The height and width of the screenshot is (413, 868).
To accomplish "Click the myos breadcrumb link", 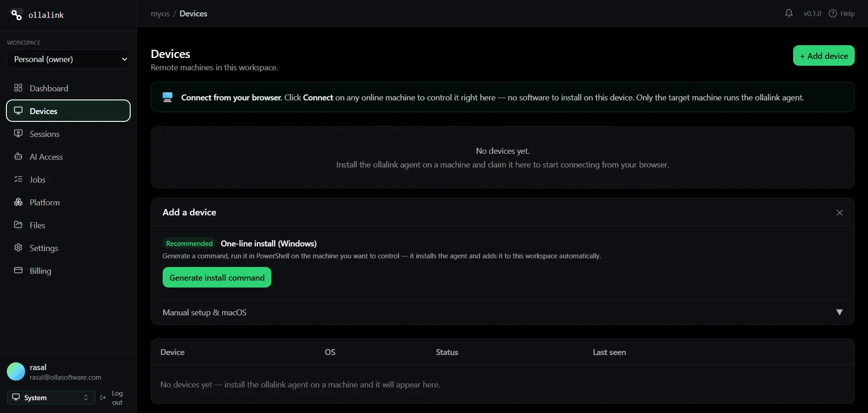I will pyautogui.click(x=160, y=14).
